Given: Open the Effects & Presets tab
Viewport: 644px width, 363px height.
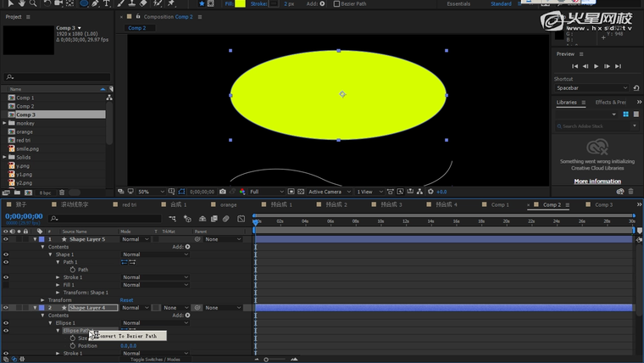Looking at the screenshot, I should pos(609,102).
